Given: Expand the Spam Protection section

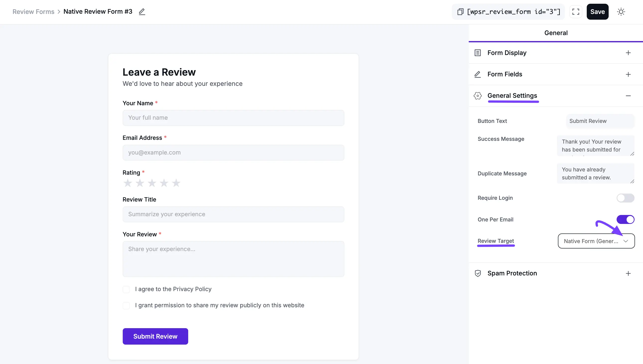Looking at the screenshot, I should tap(628, 273).
